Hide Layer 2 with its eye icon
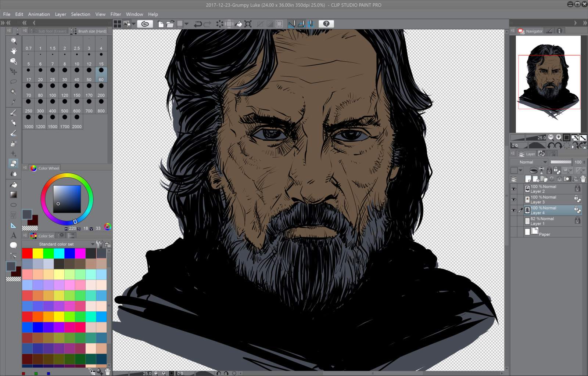This screenshot has width=588, height=376. point(514,189)
